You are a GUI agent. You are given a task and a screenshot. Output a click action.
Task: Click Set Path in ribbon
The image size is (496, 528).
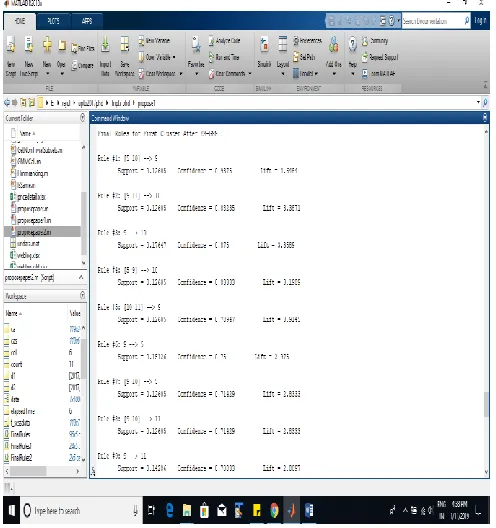[304, 57]
